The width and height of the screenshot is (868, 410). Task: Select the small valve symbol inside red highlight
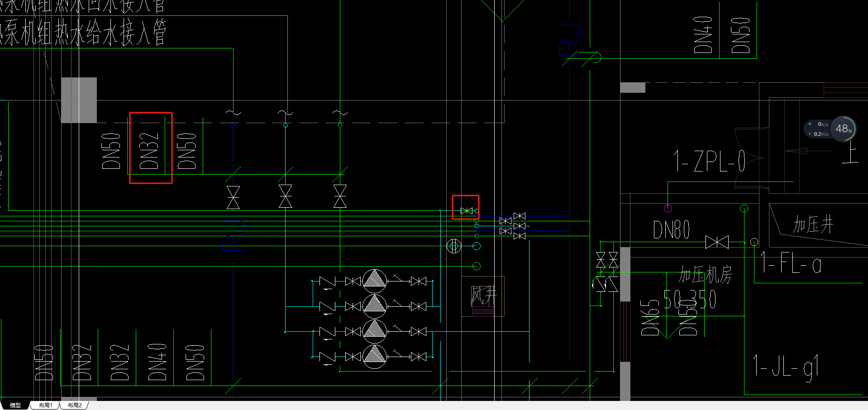[467, 211]
